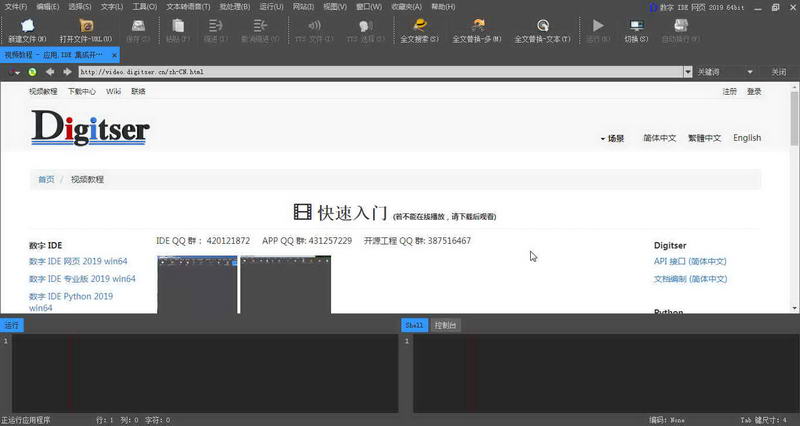Expand the URL address history dropdown
The width and height of the screenshot is (800, 426).
coord(688,72)
